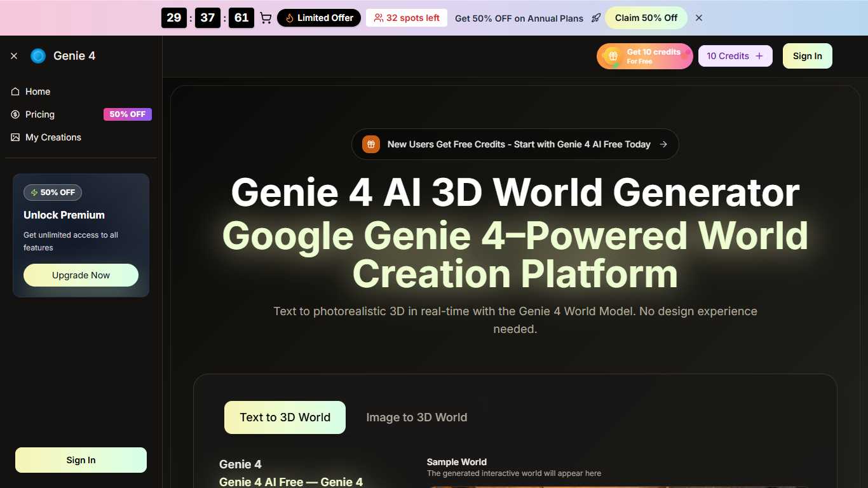Click the image icon beside My Creations
The height and width of the screenshot is (488, 868).
14,137
